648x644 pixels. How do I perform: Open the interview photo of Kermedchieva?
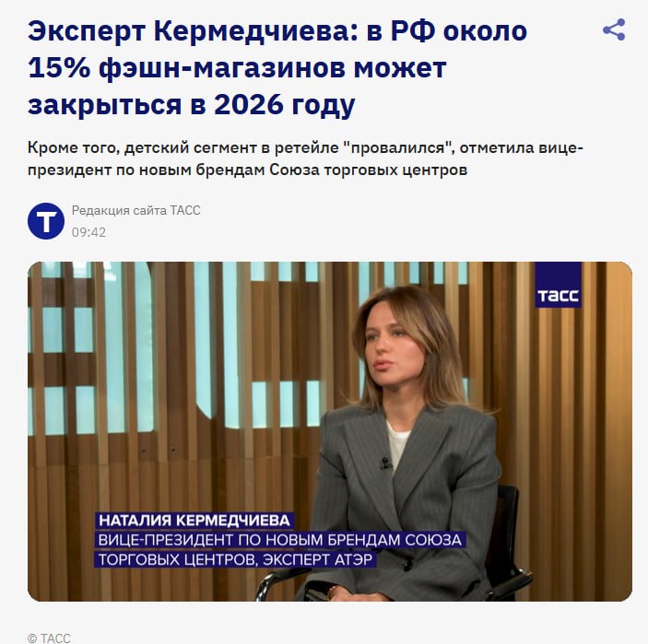(330, 431)
